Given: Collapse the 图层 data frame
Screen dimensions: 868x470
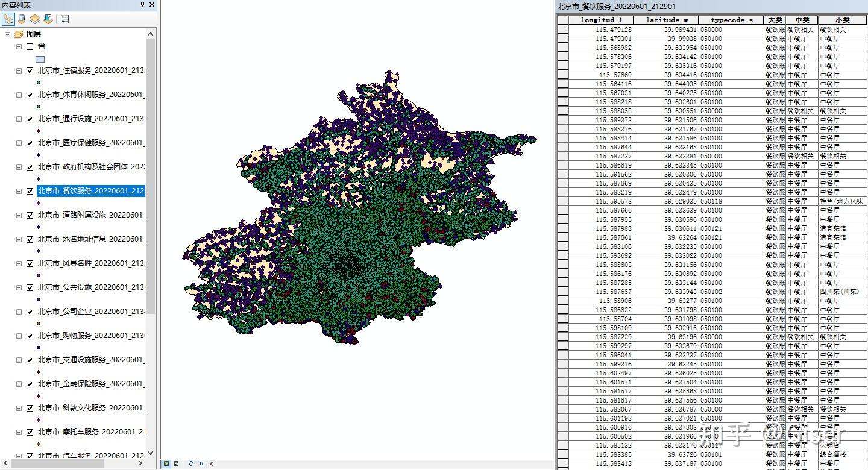Looking at the screenshot, I should [x=7, y=34].
